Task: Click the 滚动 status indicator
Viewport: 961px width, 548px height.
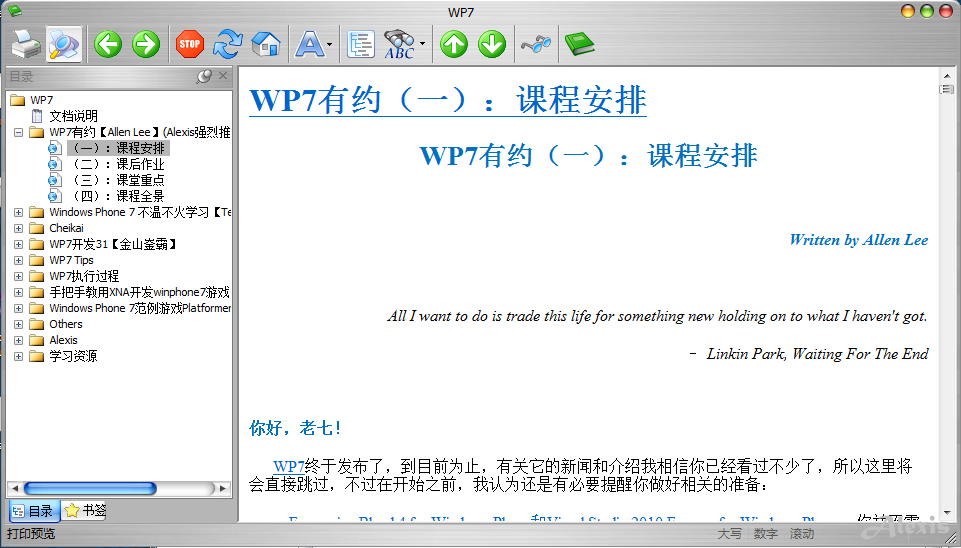Action: pyautogui.click(x=802, y=534)
